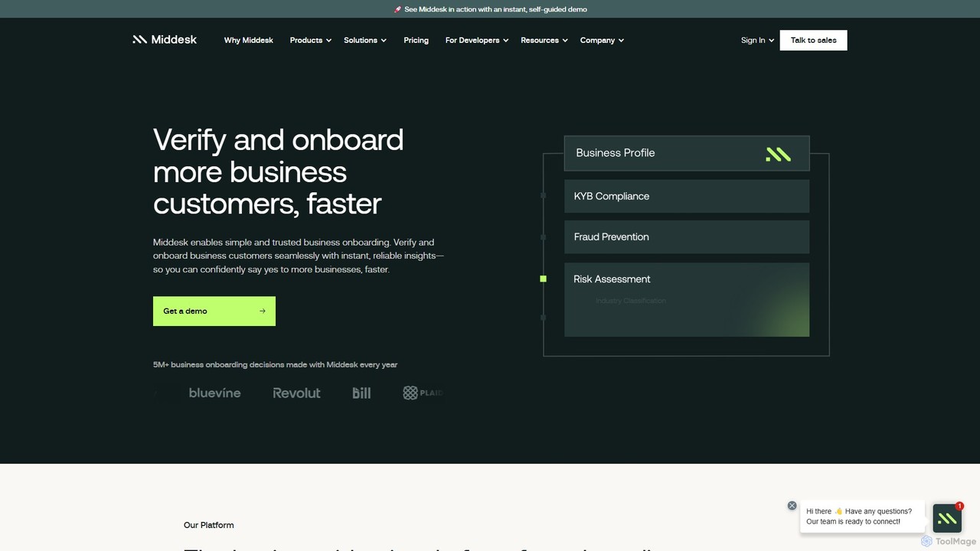Expand the Company dropdown
This screenshot has height=551, width=980.
click(602, 40)
